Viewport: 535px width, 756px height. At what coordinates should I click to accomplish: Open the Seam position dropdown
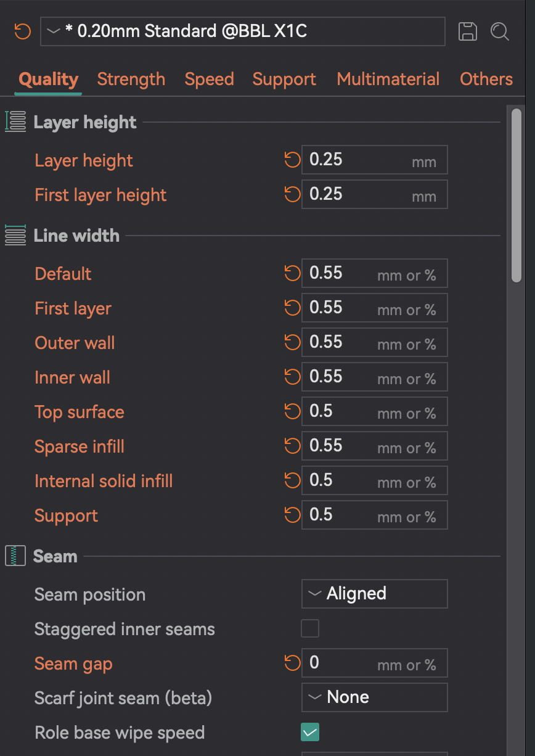(x=374, y=594)
